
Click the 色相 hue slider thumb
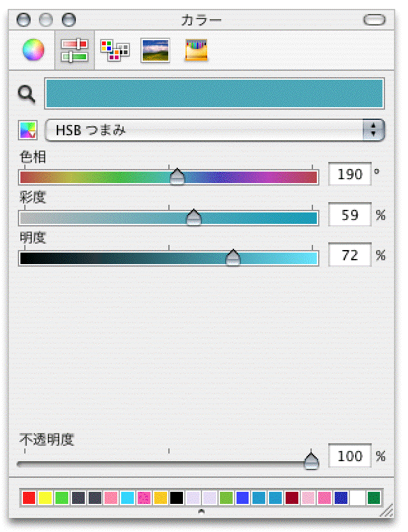(x=178, y=177)
